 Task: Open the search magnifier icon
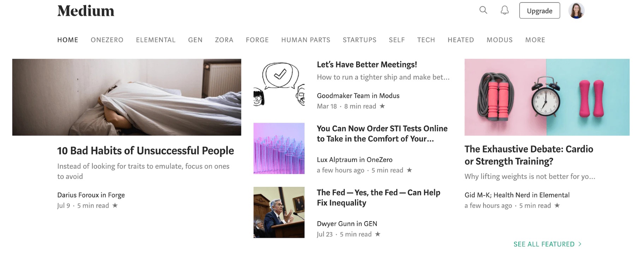click(x=483, y=10)
